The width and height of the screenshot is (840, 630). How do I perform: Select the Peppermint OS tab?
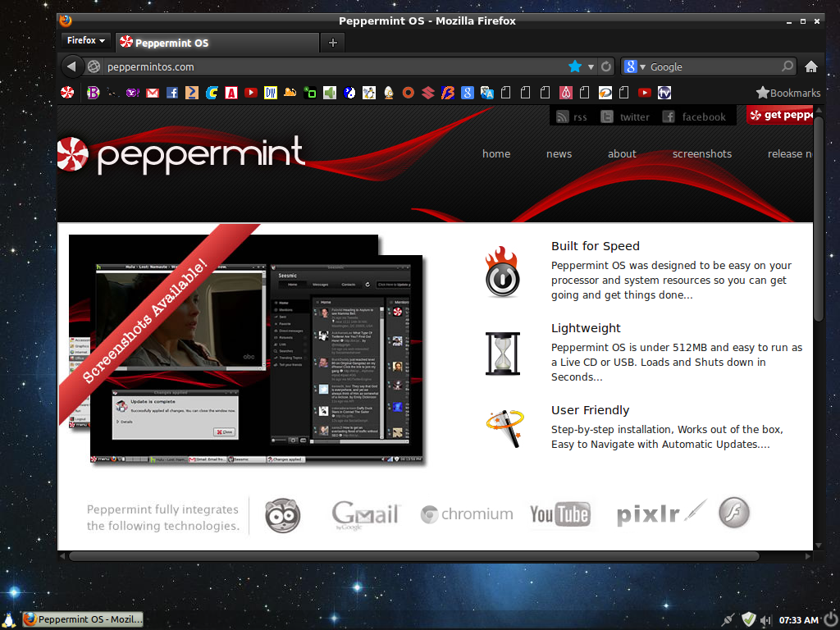point(217,43)
